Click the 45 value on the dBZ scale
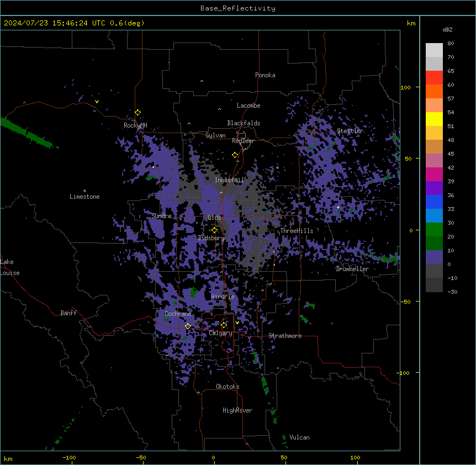The image size is (476, 465). (451, 154)
